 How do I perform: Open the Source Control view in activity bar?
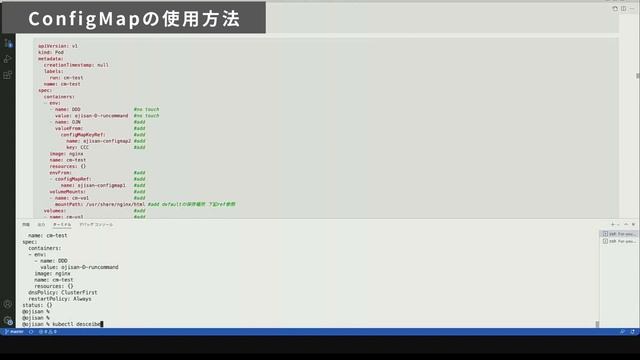8,43
